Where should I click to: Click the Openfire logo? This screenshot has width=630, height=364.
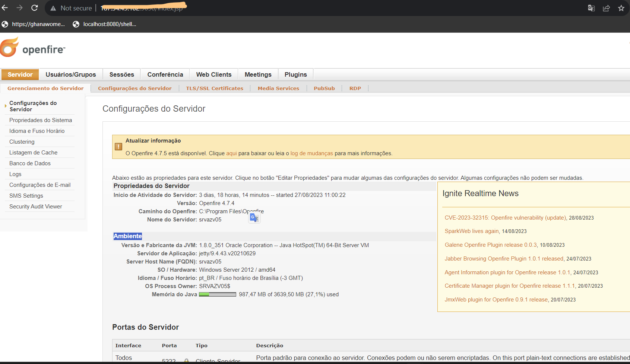(33, 47)
